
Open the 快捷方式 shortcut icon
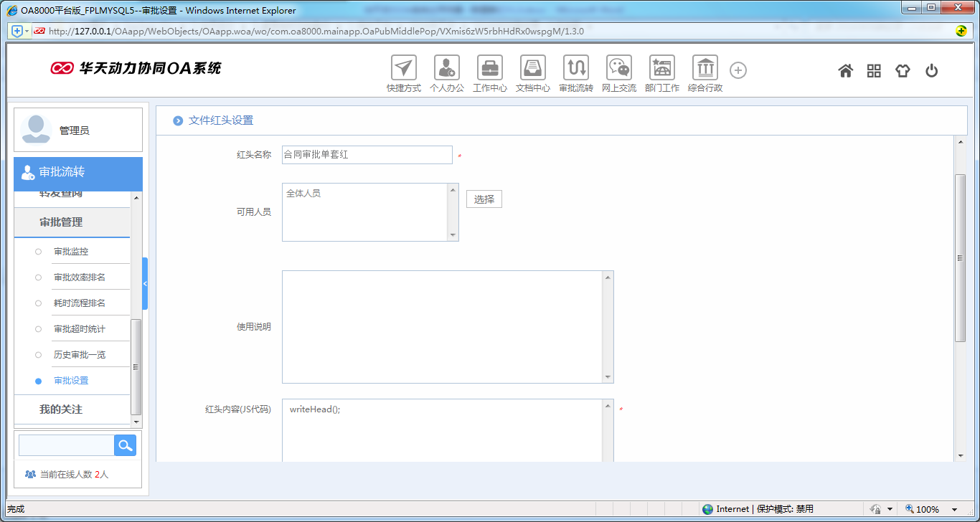404,68
